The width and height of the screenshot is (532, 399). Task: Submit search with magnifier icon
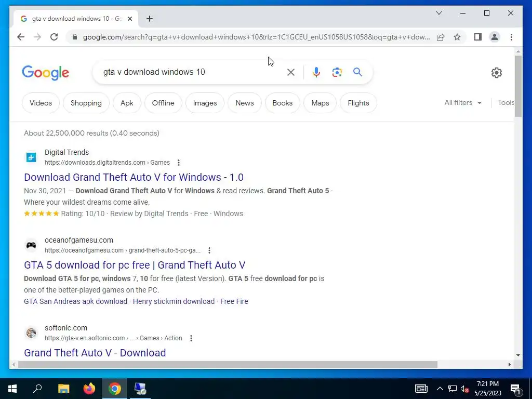point(357,72)
